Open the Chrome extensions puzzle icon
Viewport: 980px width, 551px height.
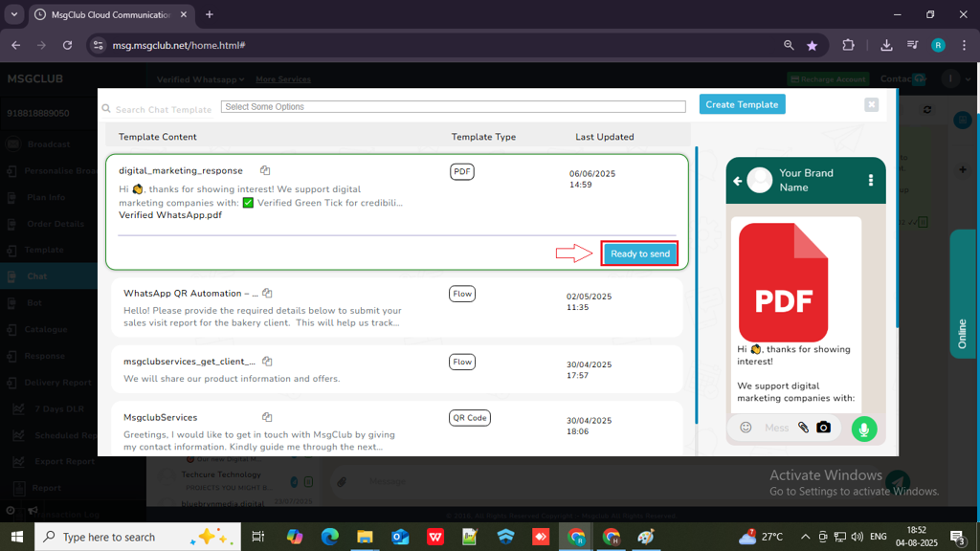coord(848,45)
